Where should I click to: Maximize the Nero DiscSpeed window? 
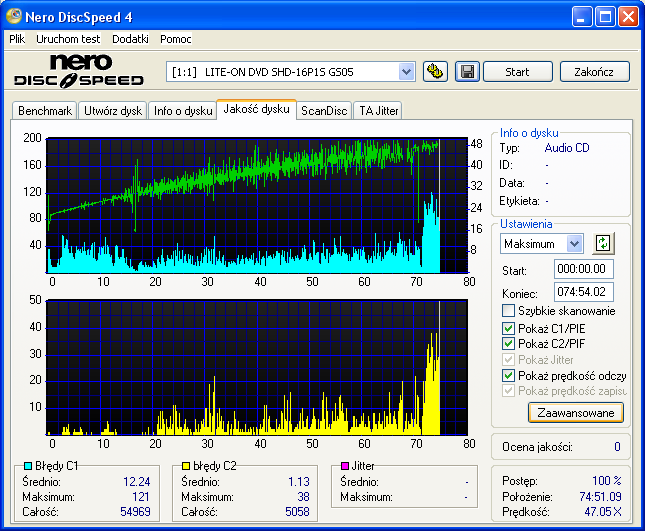point(605,17)
